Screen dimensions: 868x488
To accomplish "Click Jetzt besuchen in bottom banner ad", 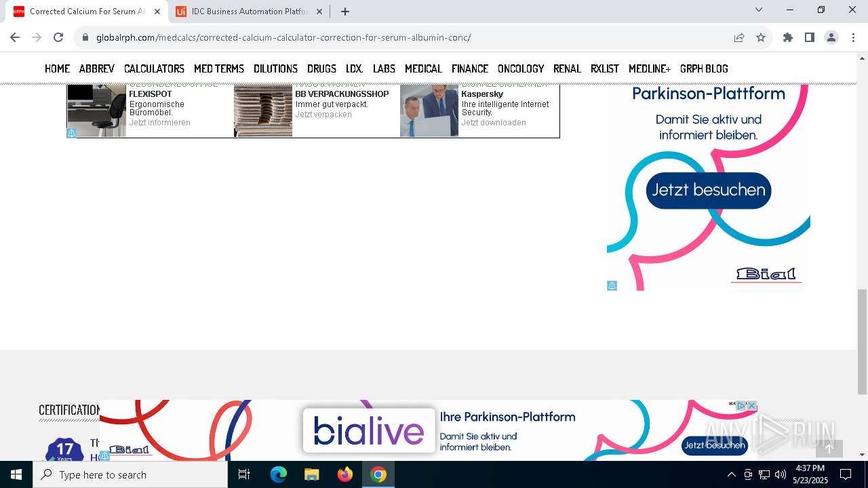I will [715, 445].
